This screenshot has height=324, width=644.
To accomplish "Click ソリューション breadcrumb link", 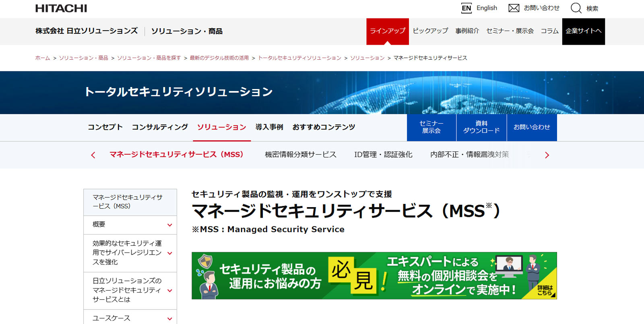I will coord(367,58).
